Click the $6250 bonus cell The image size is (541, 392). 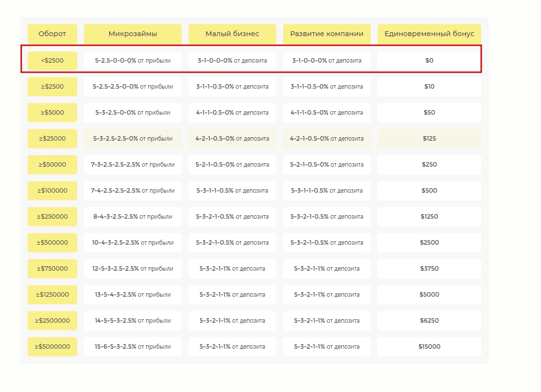tap(429, 321)
